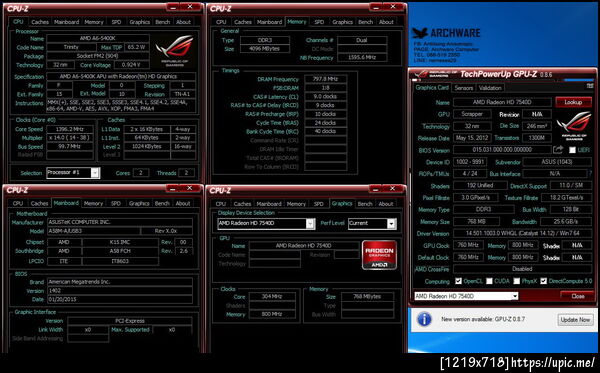Select Graphics Card tab in GPU-Z
This screenshot has width=600, height=373.
(x=432, y=88)
